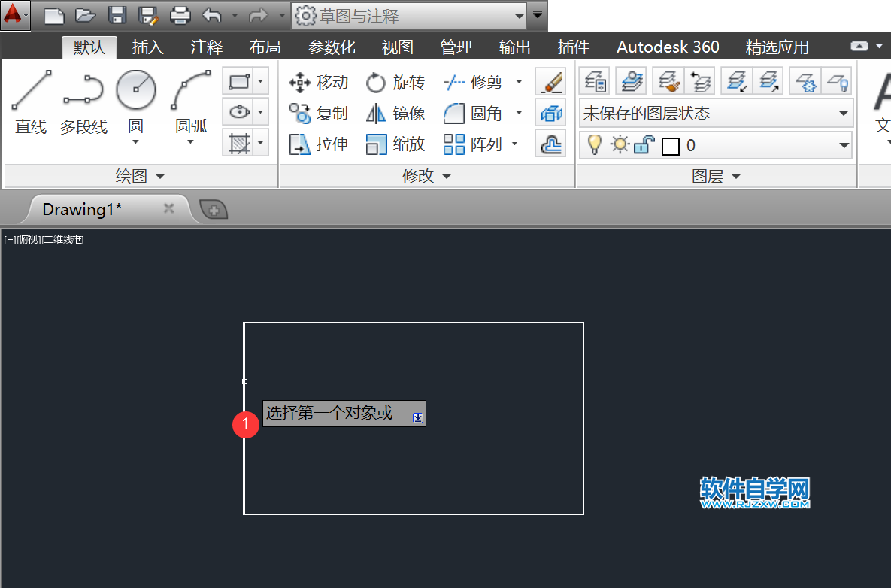
Task: Click the 缩放 scale tool
Action: pos(395,144)
